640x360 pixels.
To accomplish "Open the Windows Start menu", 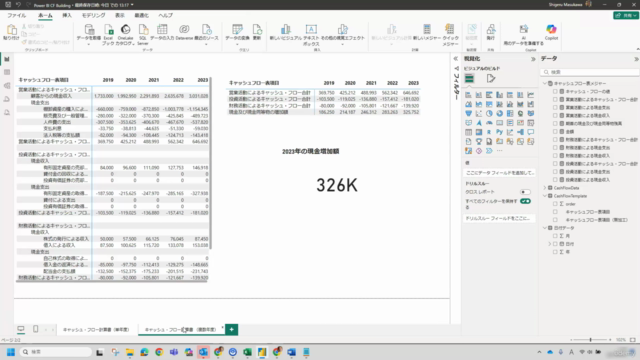I will point(11,352).
